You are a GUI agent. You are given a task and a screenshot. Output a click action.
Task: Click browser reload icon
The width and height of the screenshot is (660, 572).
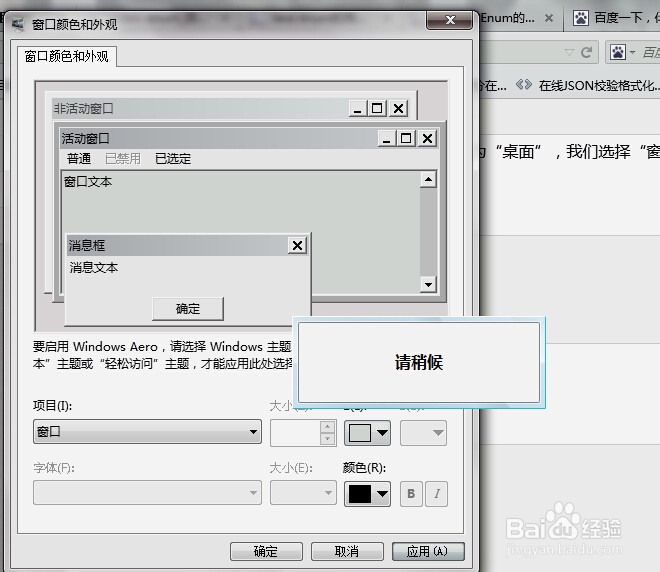point(586,52)
